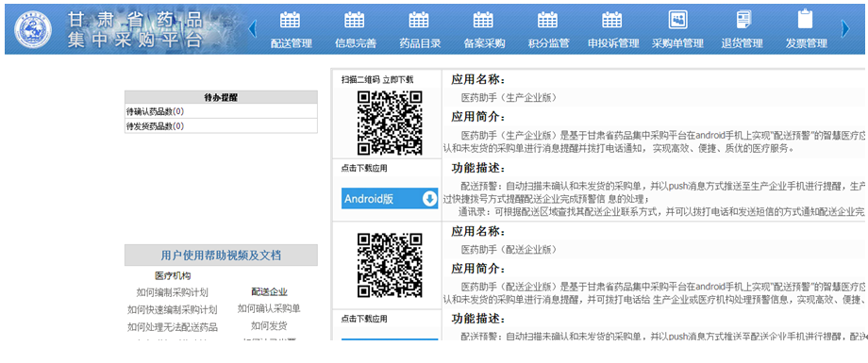Click the first 点击下载应用 label
868x363 pixels.
pos(364,168)
